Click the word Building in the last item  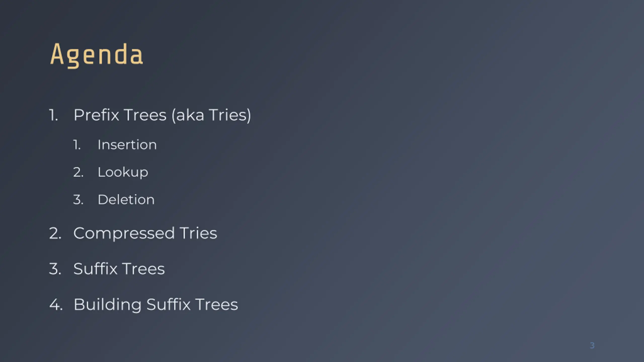107,305
